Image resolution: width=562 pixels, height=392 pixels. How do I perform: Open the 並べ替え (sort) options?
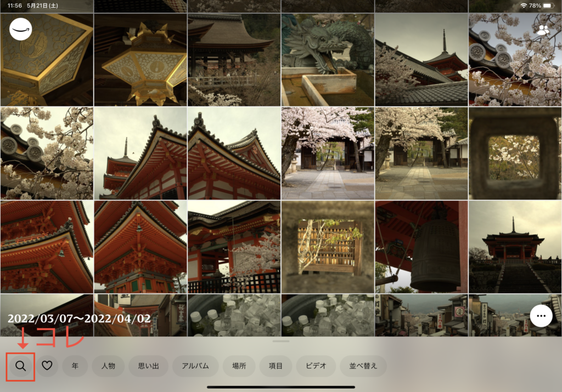(x=363, y=366)
